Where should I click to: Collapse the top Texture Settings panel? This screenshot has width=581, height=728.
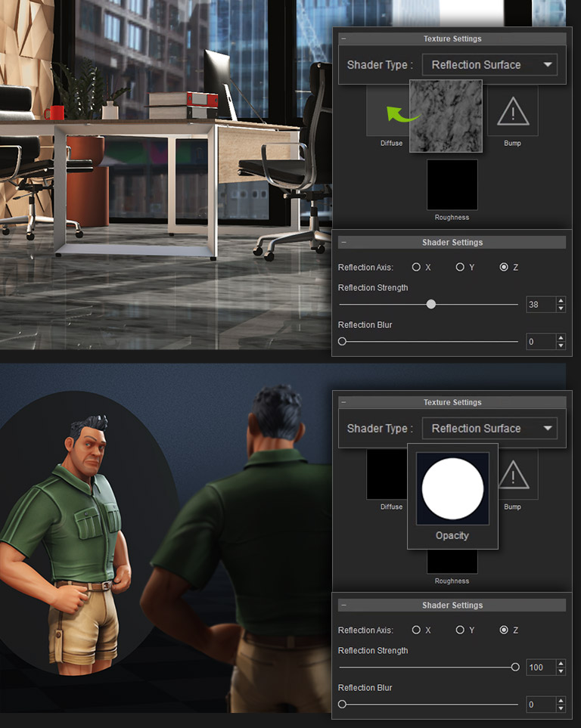[343, 39]
